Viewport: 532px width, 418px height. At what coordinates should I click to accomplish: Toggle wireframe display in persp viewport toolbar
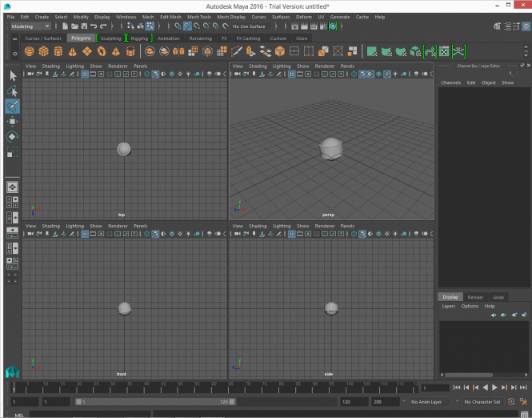[x=354, y=74]
